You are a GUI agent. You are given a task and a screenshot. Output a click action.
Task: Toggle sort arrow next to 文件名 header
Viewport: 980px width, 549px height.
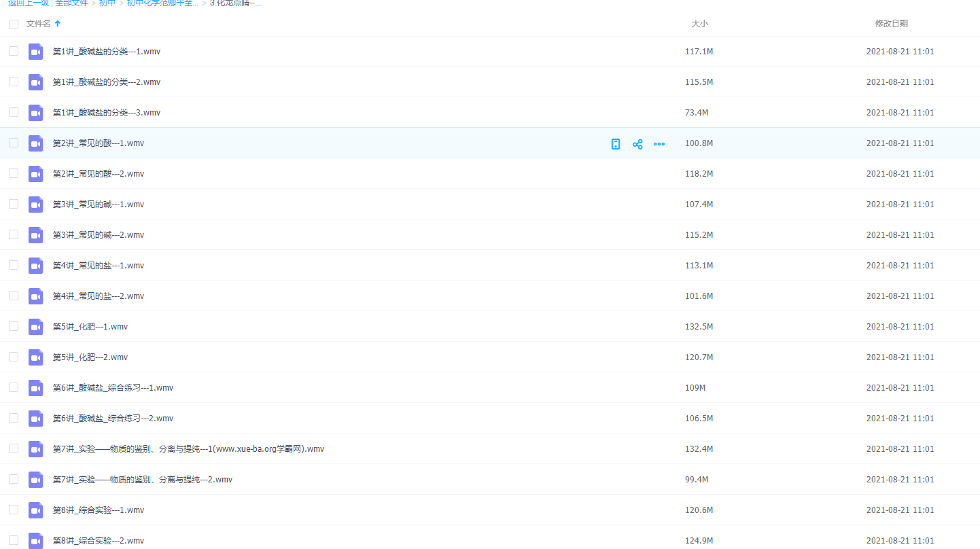pyautogui.click(x=58, y=24)
